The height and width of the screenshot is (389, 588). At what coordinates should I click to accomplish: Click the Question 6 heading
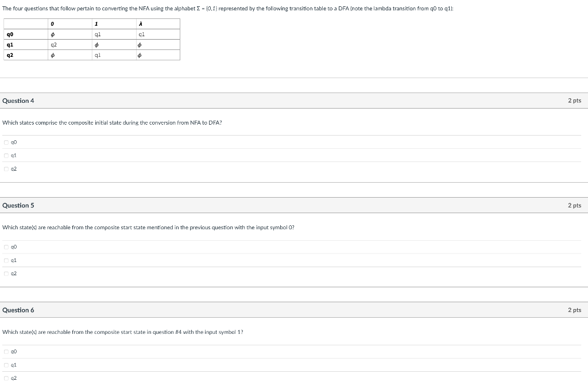[x=18, y=310]
